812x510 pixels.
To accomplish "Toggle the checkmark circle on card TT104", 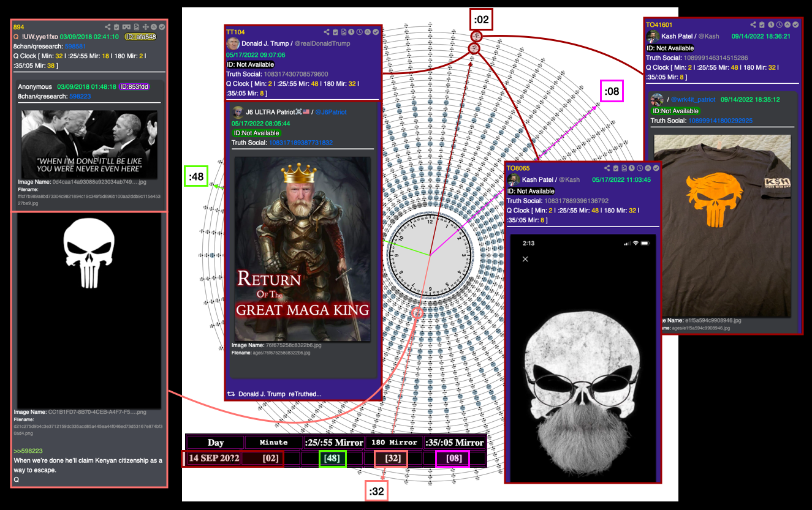I will tap(376, 32).
